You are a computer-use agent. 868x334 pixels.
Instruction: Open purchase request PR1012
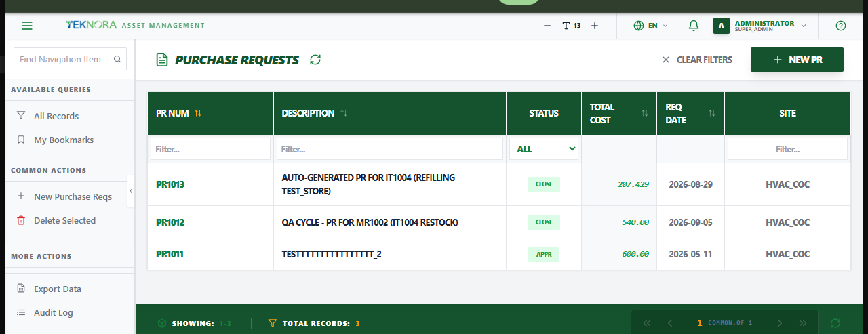tap(170, 222)
